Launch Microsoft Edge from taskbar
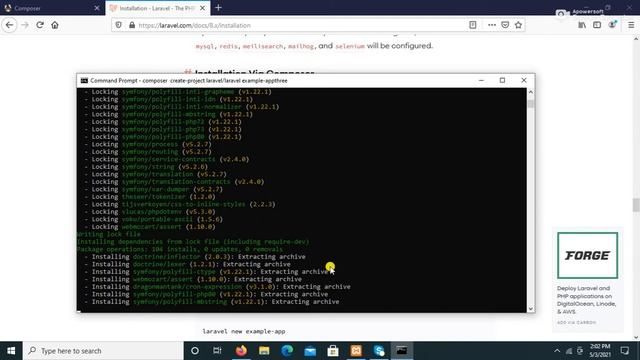Viewport: 640px width, 360px height. tap(287, 351)
